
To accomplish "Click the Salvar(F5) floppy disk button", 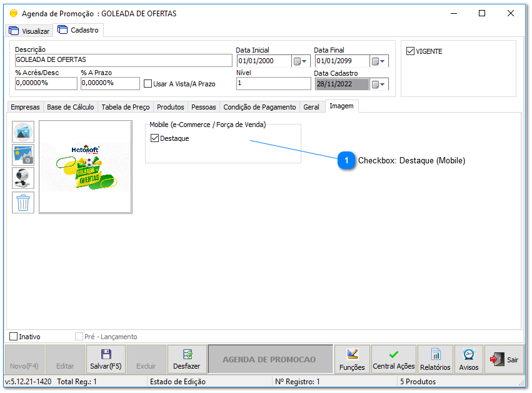I will [106, 360].
